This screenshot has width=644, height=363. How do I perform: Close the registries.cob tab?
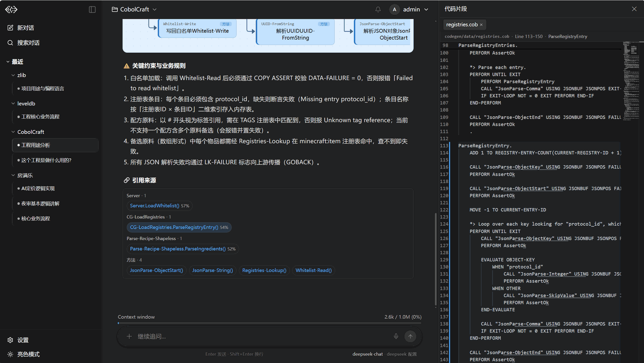pyautogui.click(x=481, y=25)
